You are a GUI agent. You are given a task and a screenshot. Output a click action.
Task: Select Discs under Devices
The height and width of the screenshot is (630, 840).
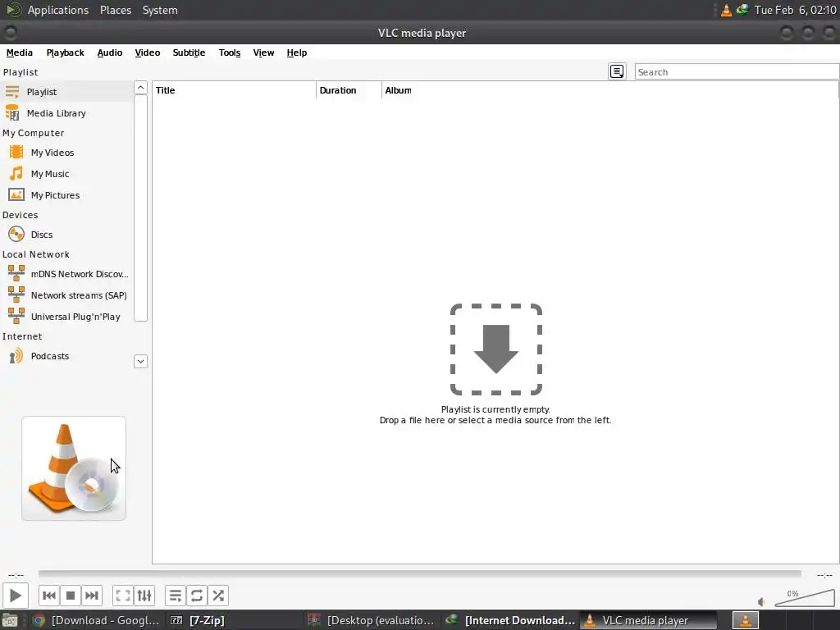click(x=66, y=235)
